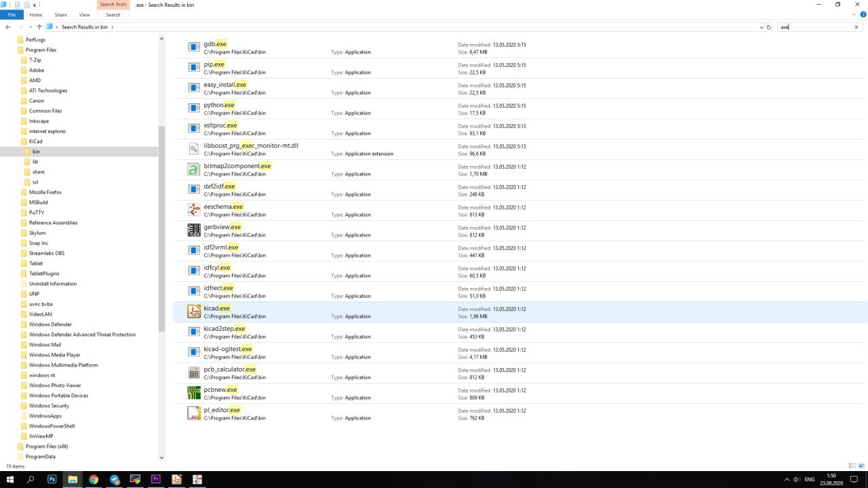Open the Inkscape folder in the tree

click(x=39, y=121)
